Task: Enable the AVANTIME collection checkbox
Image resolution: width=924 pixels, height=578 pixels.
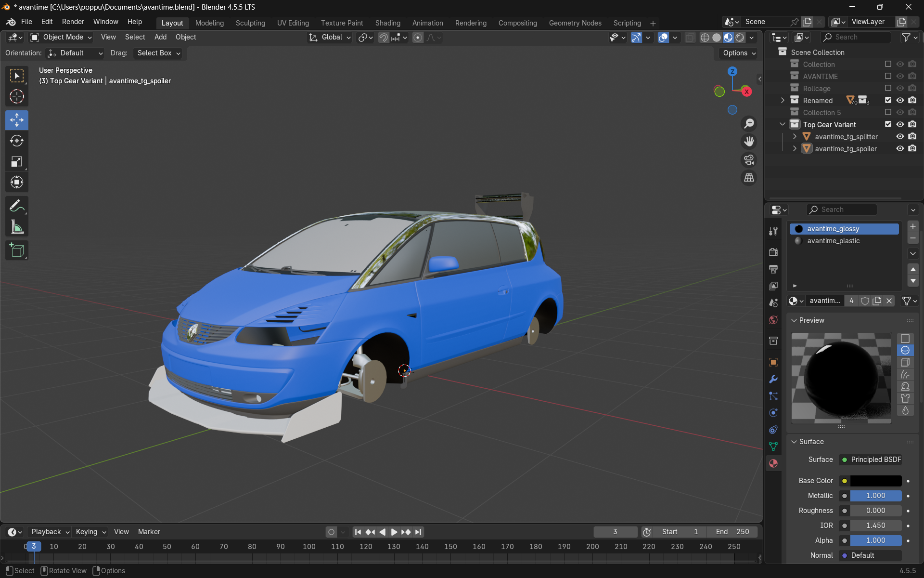Action: coord(888,76)
